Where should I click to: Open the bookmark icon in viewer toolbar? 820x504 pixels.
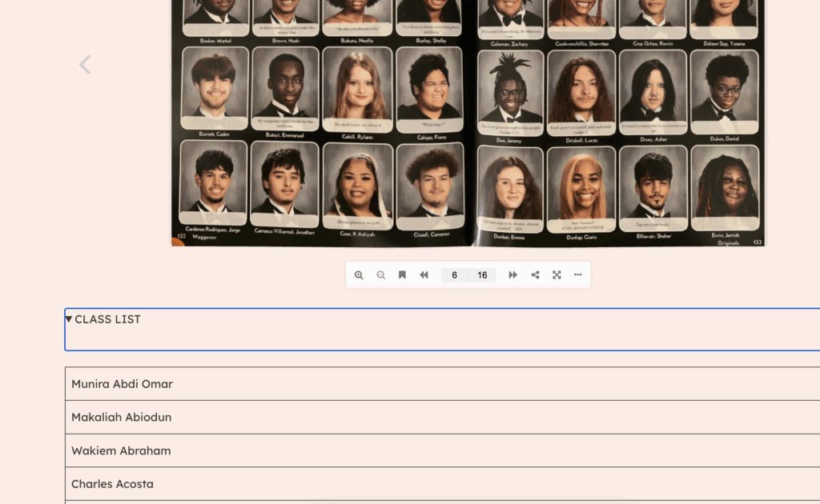pos(402,275)
